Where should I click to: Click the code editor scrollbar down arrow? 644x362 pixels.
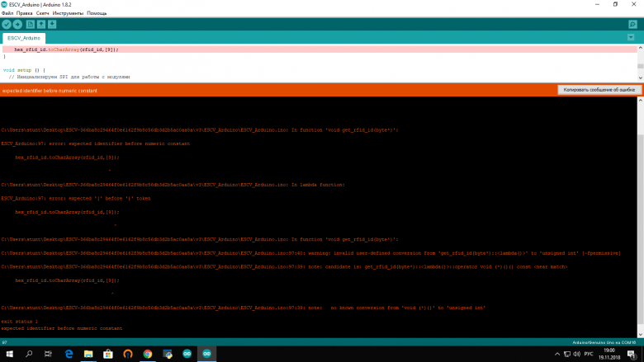tap(641, 78)
